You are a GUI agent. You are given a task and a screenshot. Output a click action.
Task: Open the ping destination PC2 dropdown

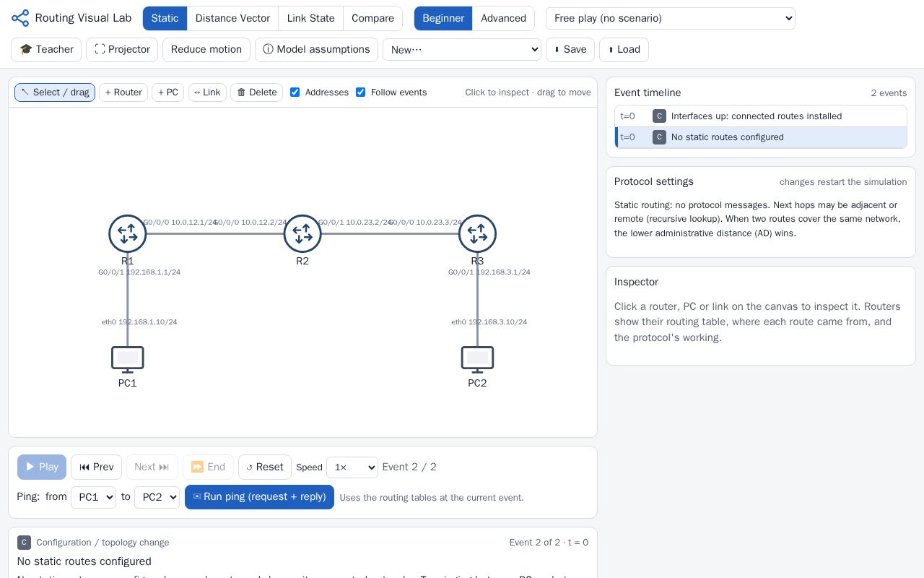(x=157, y=497)
